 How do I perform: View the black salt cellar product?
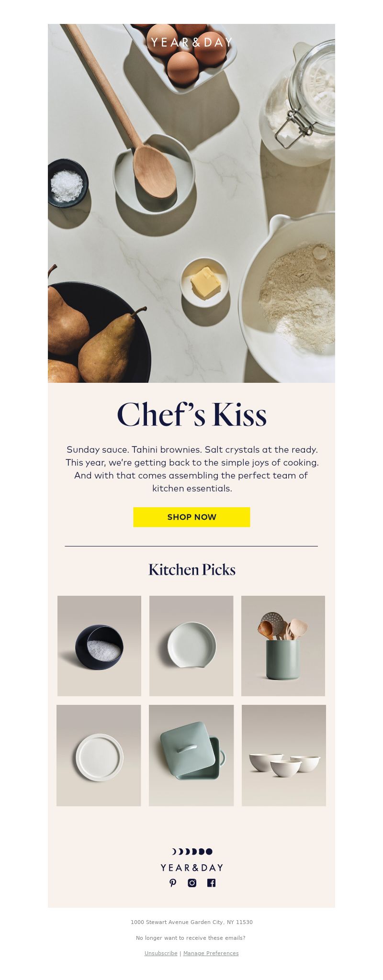(x=99, y=646)
